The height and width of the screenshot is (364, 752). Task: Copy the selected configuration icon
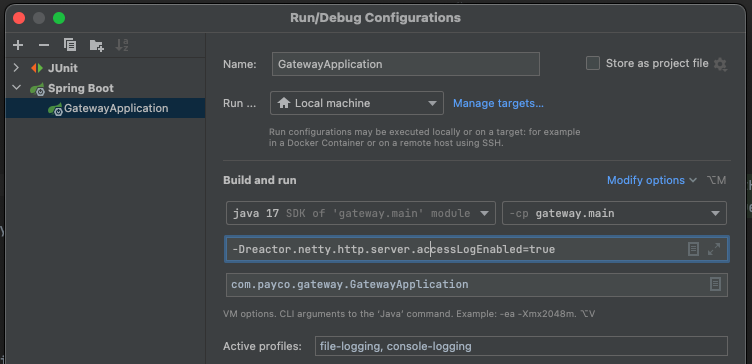click(70, 45)
